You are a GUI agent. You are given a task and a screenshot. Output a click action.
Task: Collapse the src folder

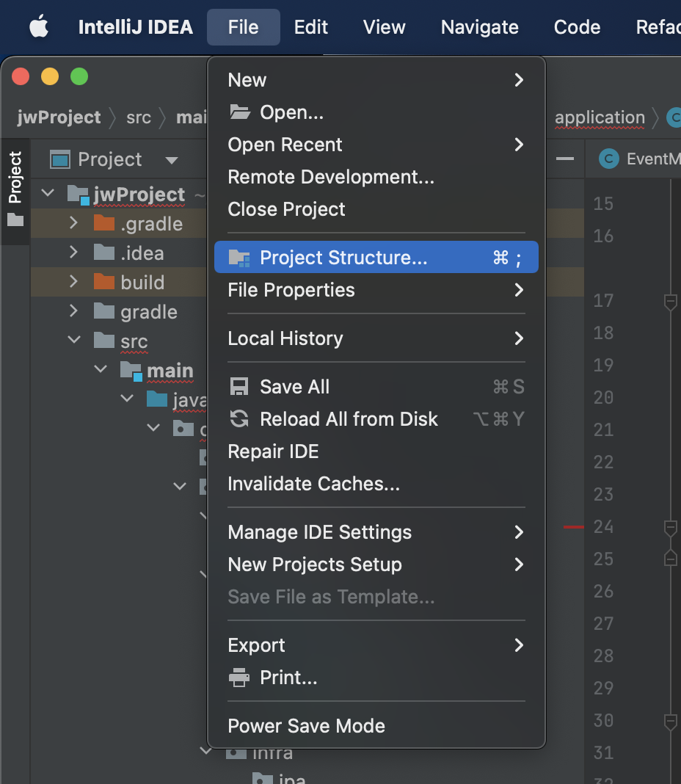74,339
